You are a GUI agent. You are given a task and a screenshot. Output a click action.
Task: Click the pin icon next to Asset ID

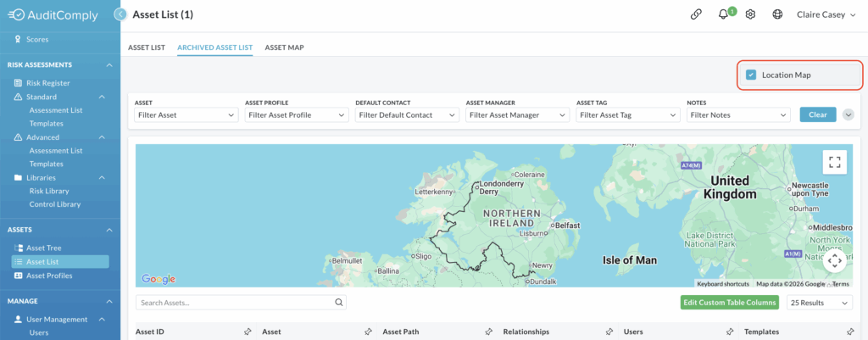tap(248, 332)
